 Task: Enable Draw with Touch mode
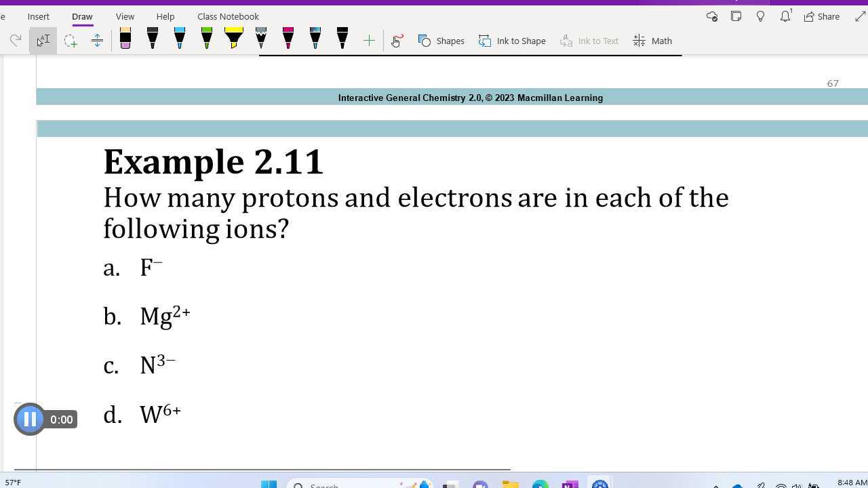396,41
